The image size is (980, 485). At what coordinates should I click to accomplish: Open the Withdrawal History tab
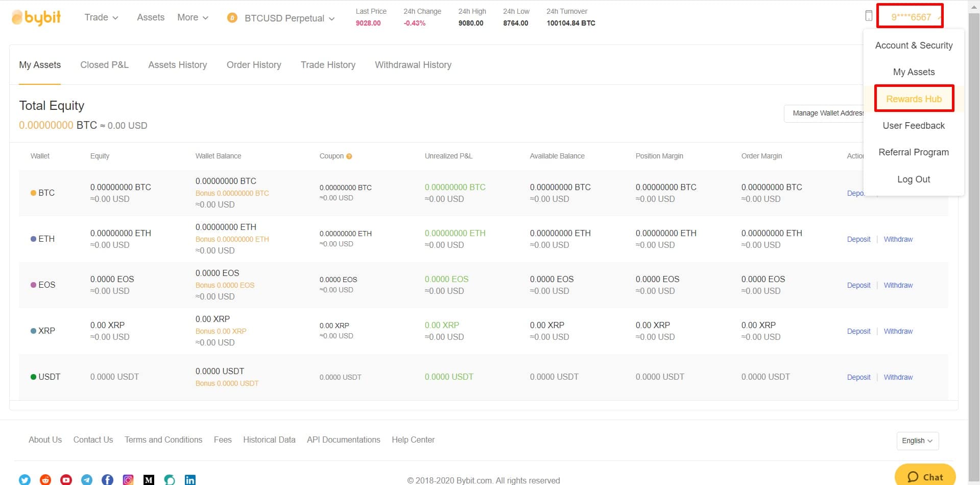pos(413,65)
